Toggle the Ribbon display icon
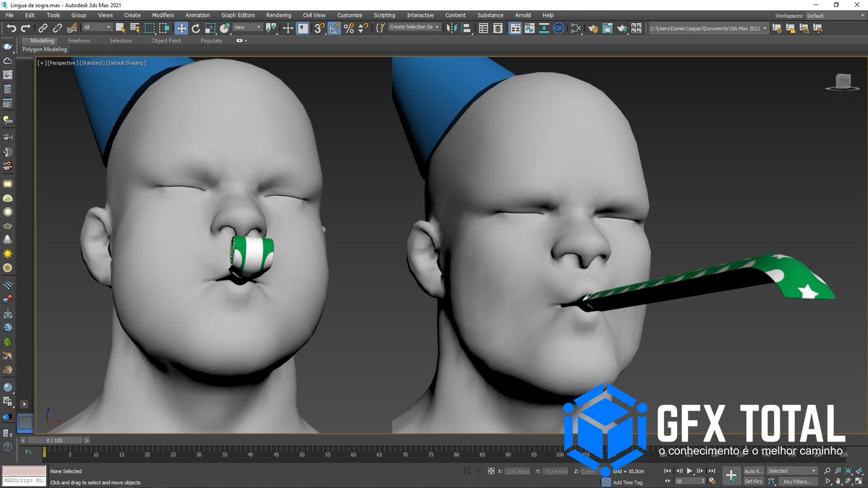Screen dimensions: 868x488 click(516, 28)
